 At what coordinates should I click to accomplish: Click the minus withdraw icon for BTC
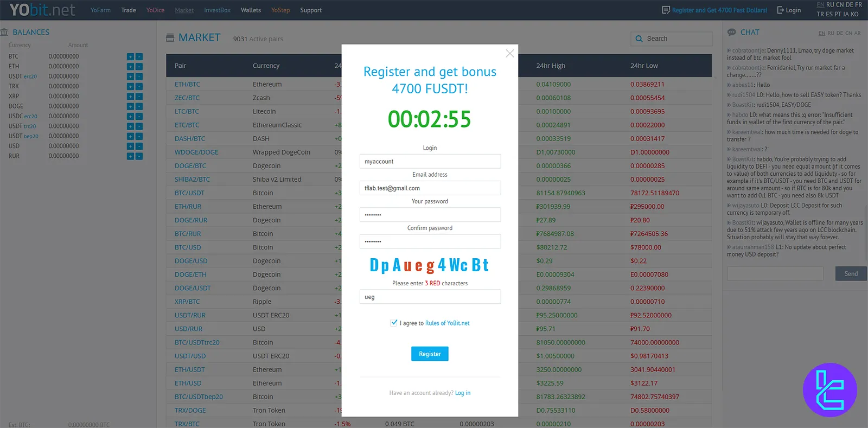click(x=139, y=56)
